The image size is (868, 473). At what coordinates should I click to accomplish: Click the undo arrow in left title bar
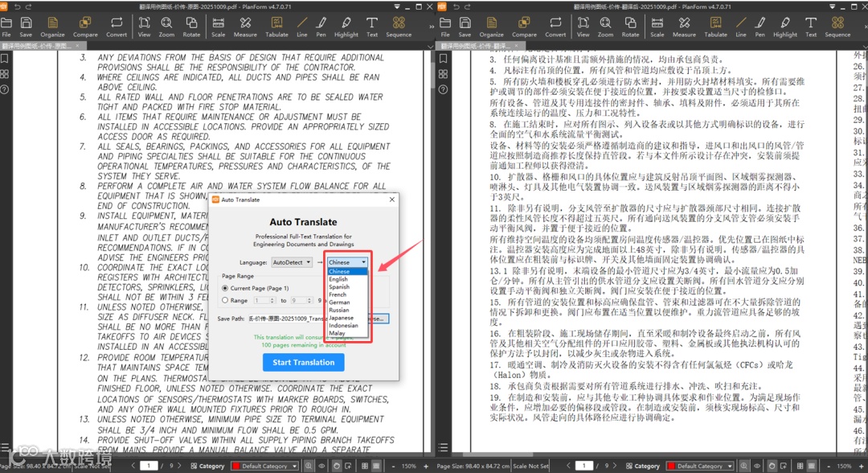(17, 6)
